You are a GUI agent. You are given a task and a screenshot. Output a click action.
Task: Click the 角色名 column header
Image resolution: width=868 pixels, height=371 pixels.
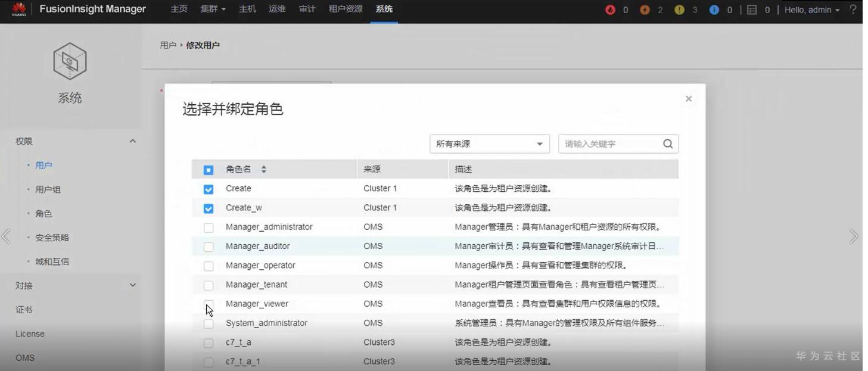238,170
